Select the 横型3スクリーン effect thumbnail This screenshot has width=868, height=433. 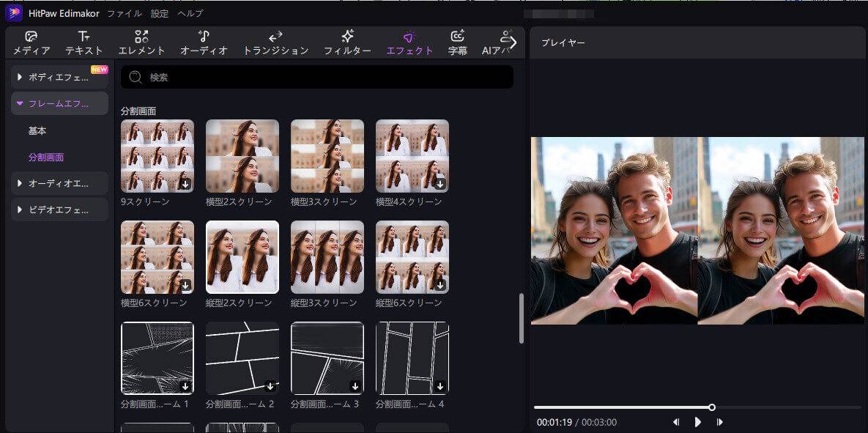coord(327,156)
